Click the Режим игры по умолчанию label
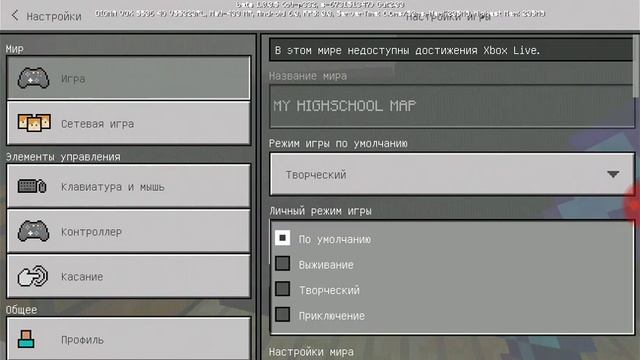 [x=338, y=144]
